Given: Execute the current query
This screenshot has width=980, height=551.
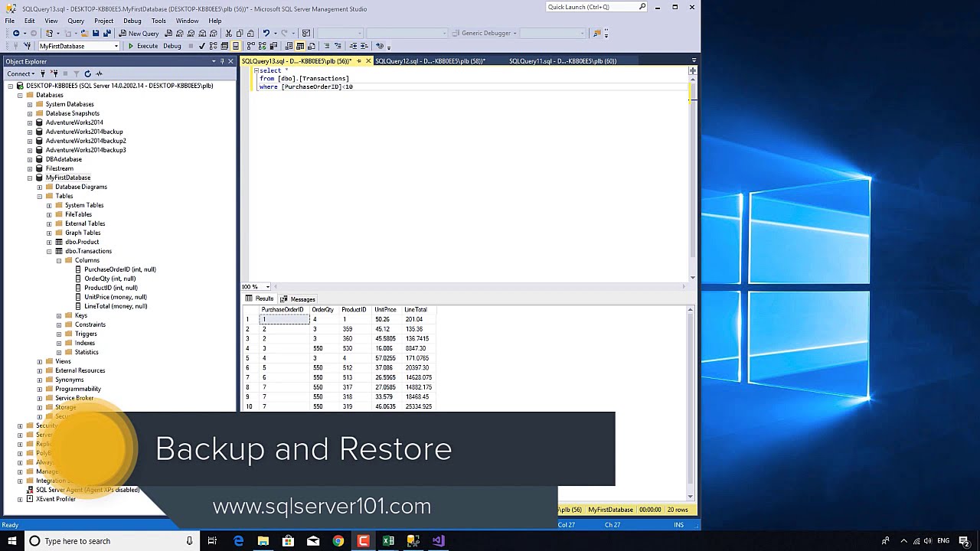Looking at the screenshot, I should (143, 46).
